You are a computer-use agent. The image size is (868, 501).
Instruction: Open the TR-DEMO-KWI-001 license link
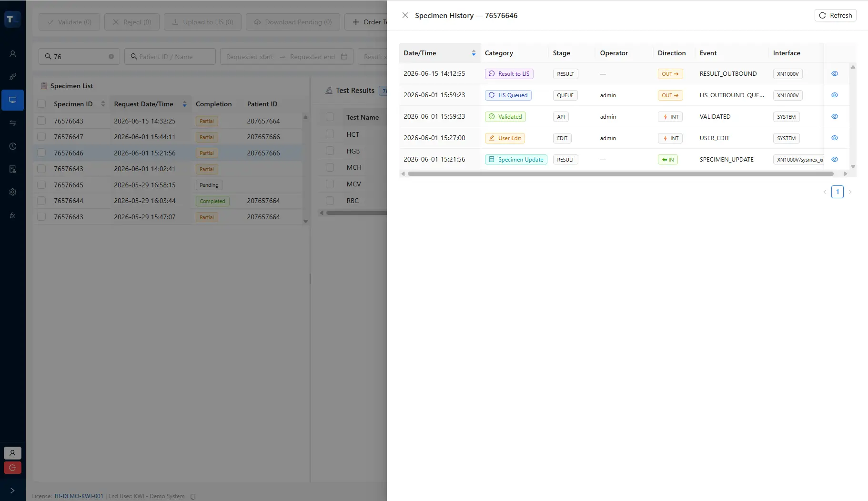point(78,496)
